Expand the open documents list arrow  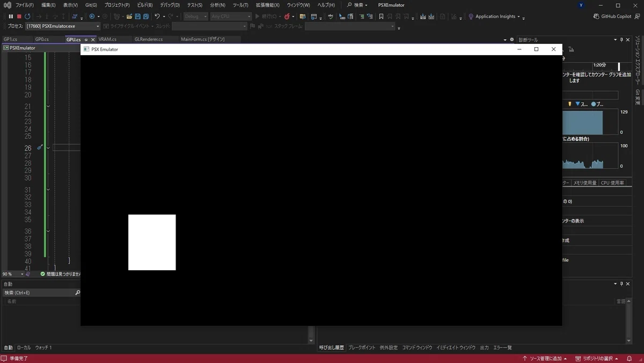(x=505, y=40)
